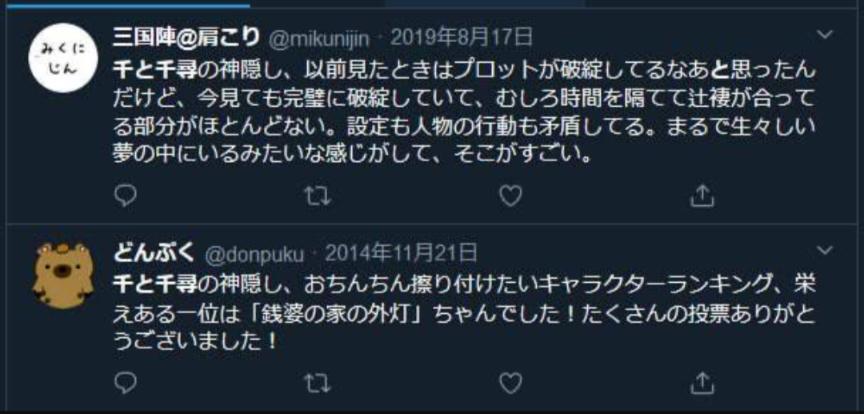Screen dimensions: 864x414
Task: Retweet the mikunijin tweet
Action: click(317, 195)
